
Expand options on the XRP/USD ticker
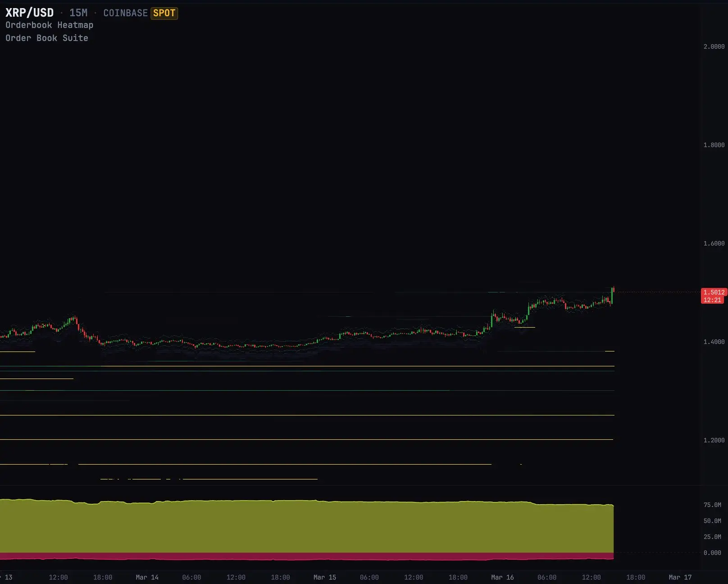[x=29, y=13]
